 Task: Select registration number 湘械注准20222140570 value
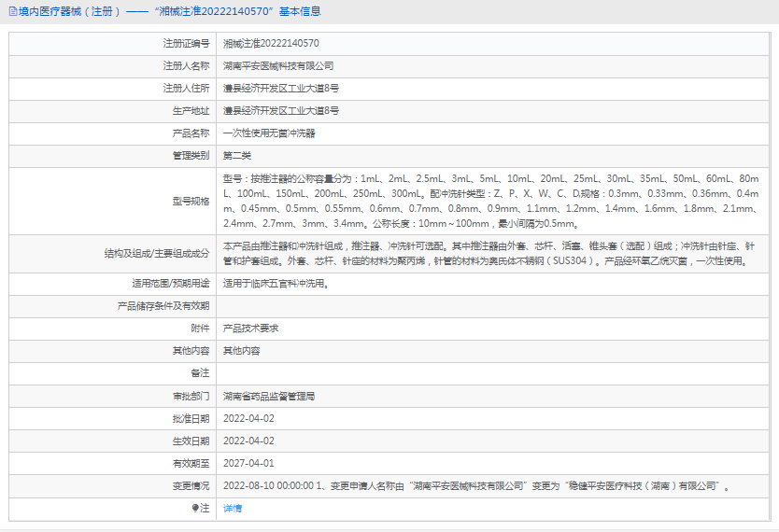[271, 44]
